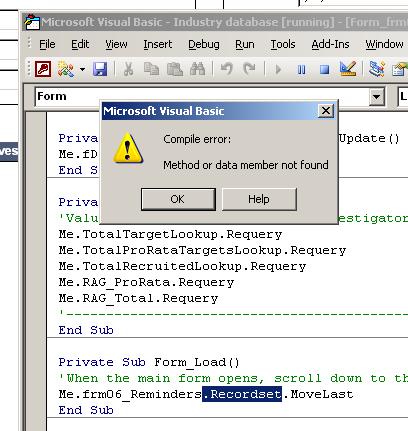Click OK in the compile error dialog

pyautogui.click(x=178, y=199)
